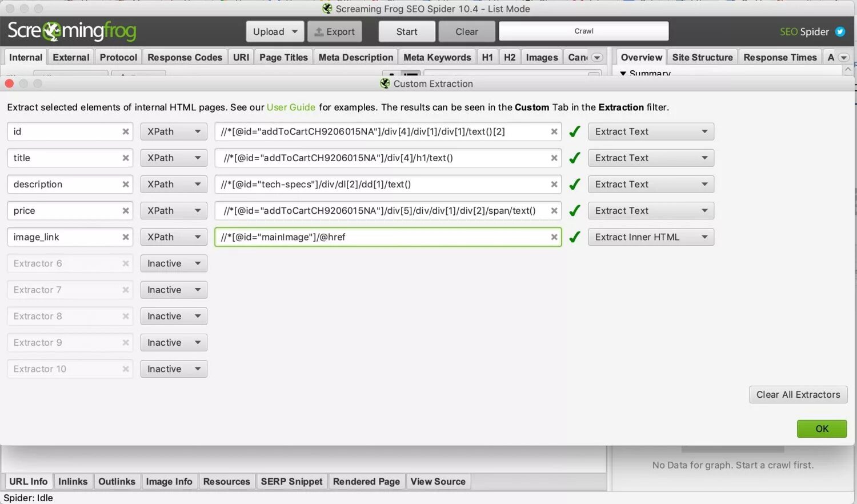Viewport: 857px width, 504px height.
Task: Clear the tech-specs XPath expression
Action: pos(554,184)
